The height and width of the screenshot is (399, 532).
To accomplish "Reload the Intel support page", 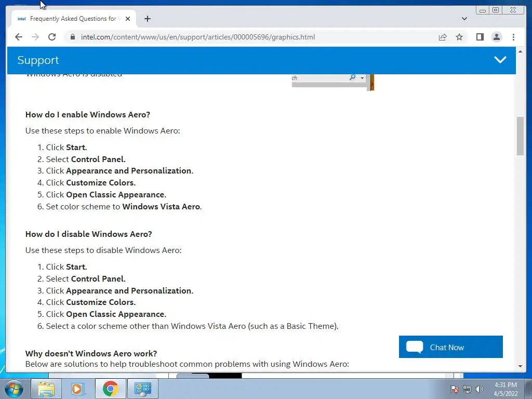I will 52,37.
